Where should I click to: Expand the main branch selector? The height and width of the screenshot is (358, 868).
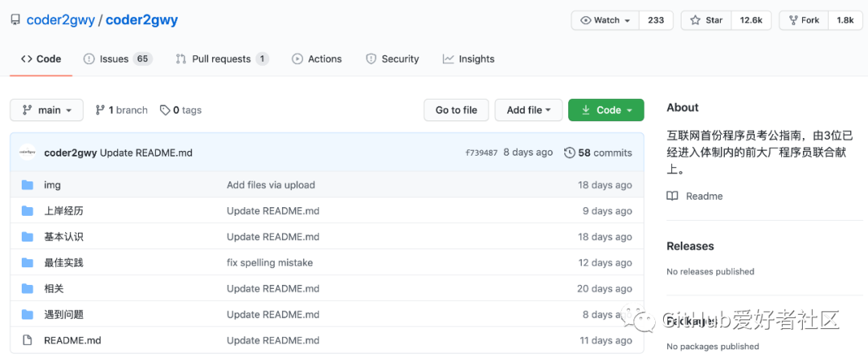point(47,110)
